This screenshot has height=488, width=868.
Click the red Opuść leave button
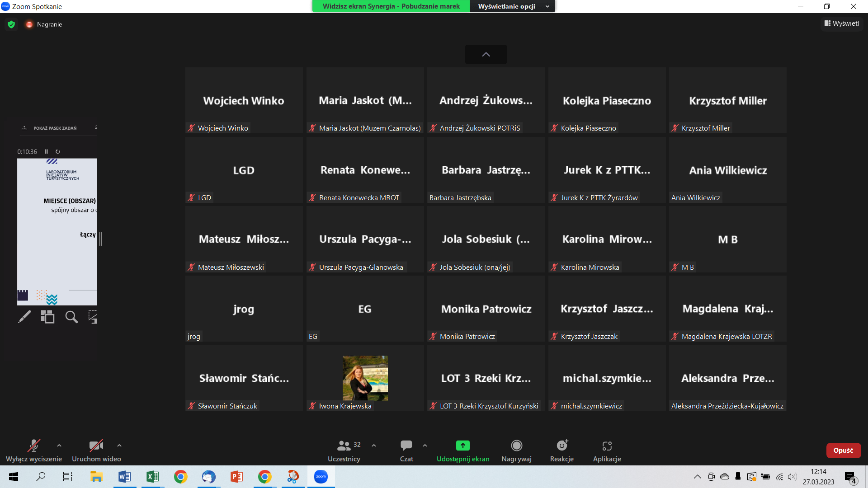click(x=843, y=450)
